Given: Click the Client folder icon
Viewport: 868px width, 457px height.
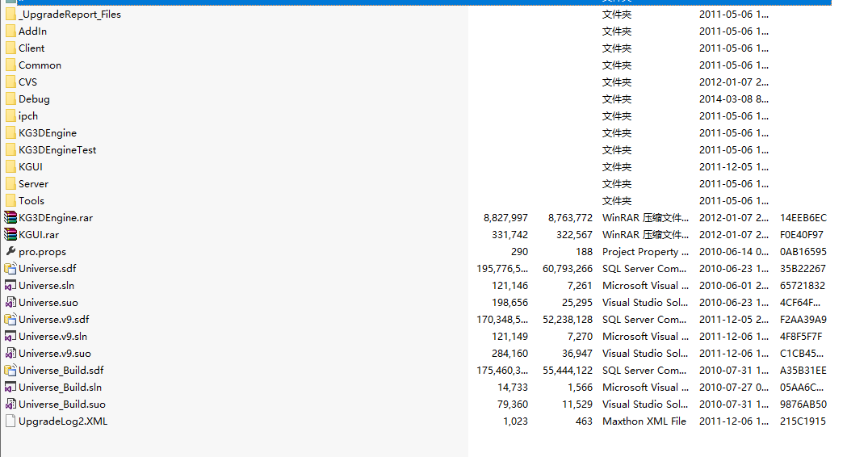Looking at the screenshot, I should pyautogui.click(x=10, y=48).
